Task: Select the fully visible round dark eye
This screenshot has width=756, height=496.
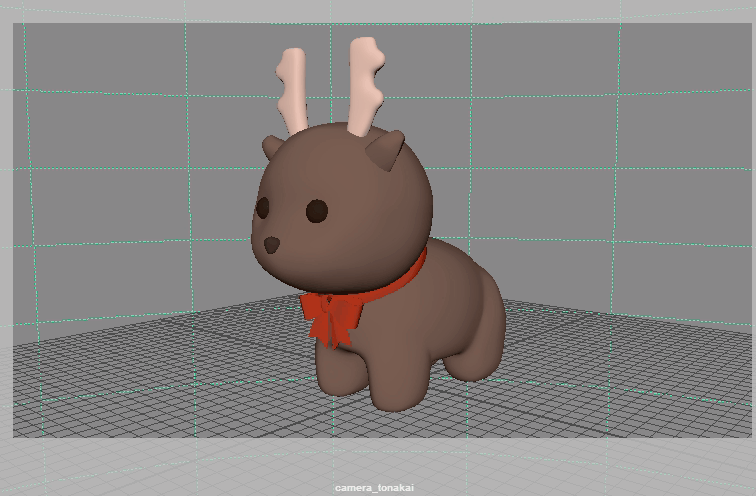Action: click(x=317, y=211)
